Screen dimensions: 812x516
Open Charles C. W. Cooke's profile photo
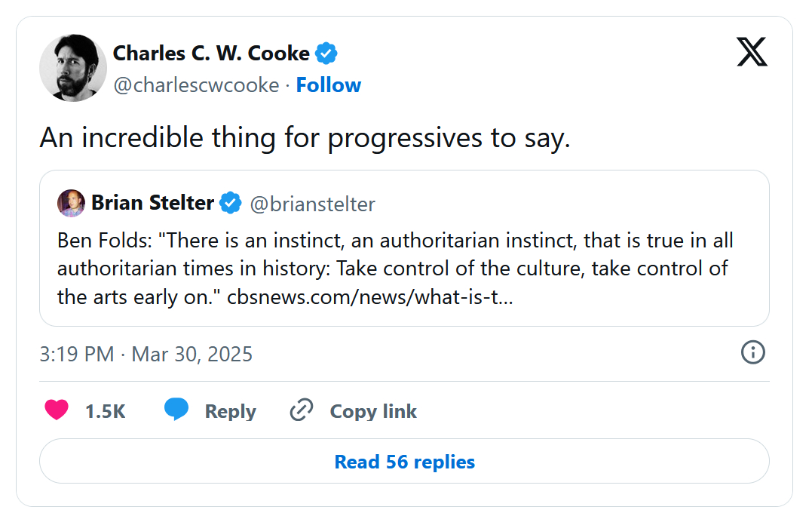[x=73, y=68]
